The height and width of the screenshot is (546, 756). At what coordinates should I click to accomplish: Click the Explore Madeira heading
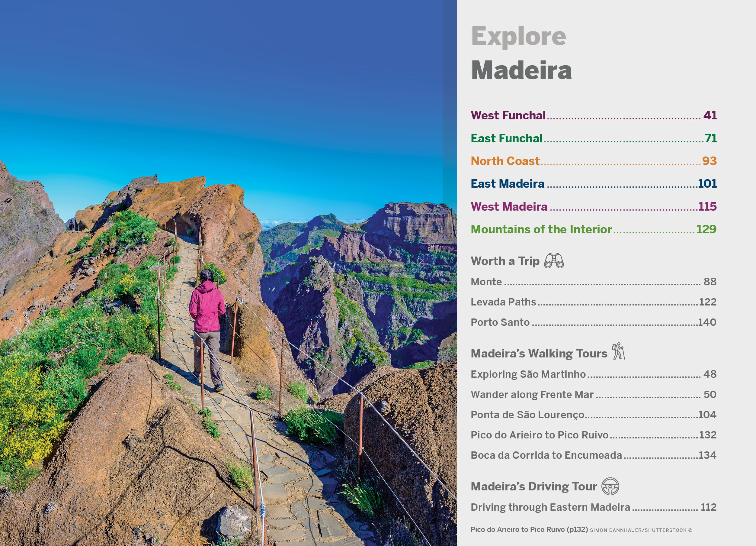click(521, 53)
